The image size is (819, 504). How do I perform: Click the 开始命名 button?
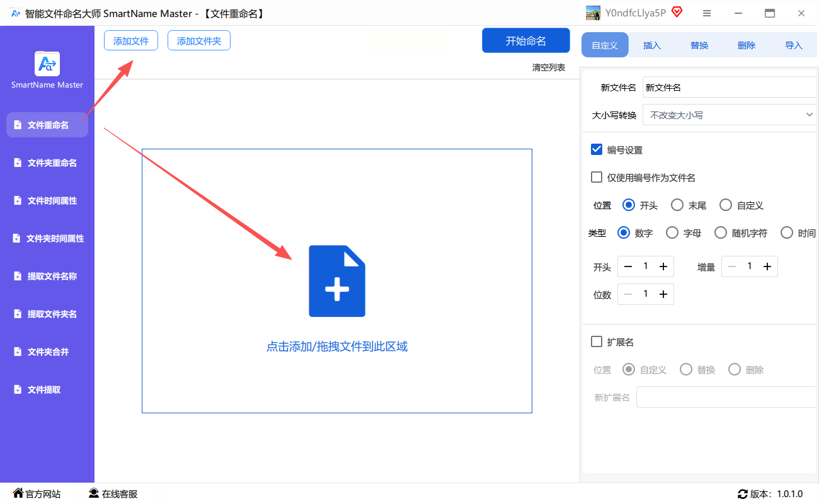click(526, 41)
